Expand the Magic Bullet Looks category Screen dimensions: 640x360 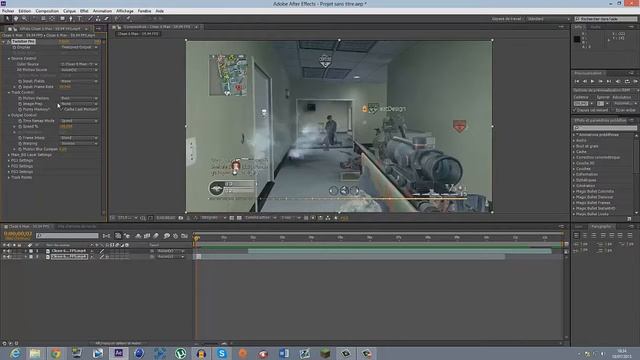coord(574,214)
